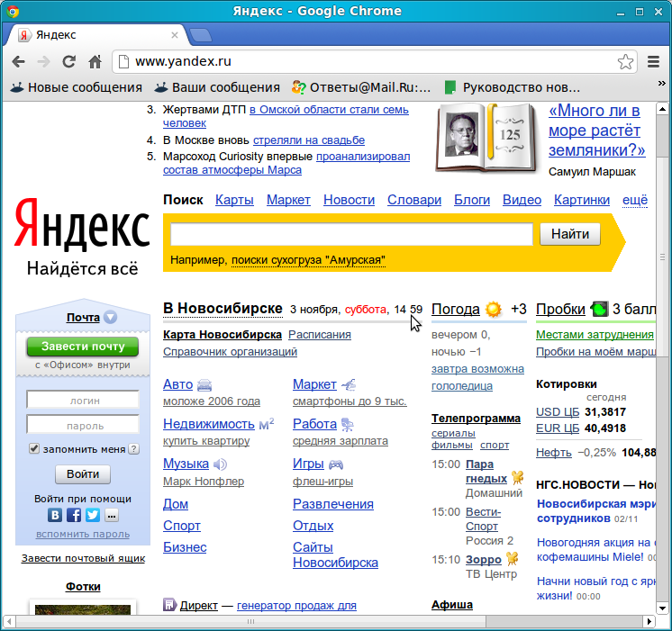
Task: Click the horizontal scrollbar right arrow
Action: coord(649,621)
